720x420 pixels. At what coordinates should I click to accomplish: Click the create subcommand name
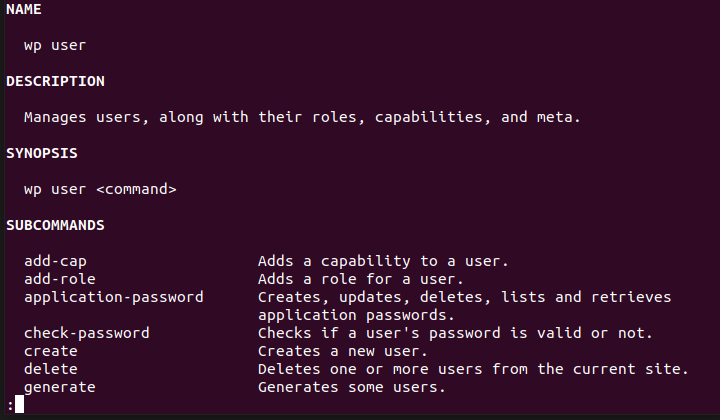(51, 351)
